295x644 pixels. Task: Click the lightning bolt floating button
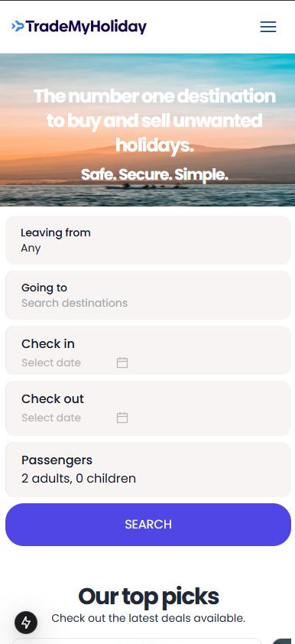[x=26, y=623]
